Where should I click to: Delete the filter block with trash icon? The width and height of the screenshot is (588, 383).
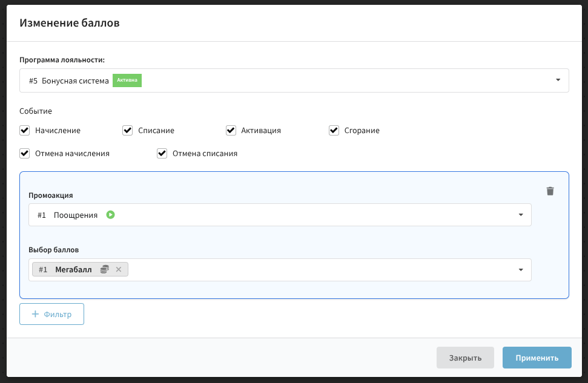550,191
